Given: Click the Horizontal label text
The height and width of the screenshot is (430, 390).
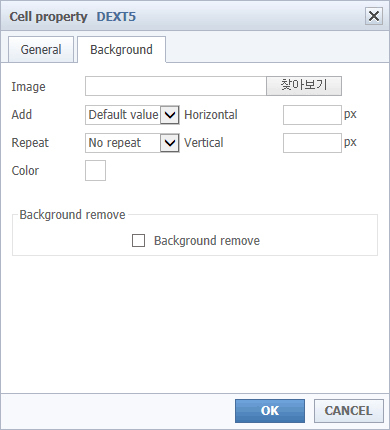Looking at the screenshot, I should 211,115.
